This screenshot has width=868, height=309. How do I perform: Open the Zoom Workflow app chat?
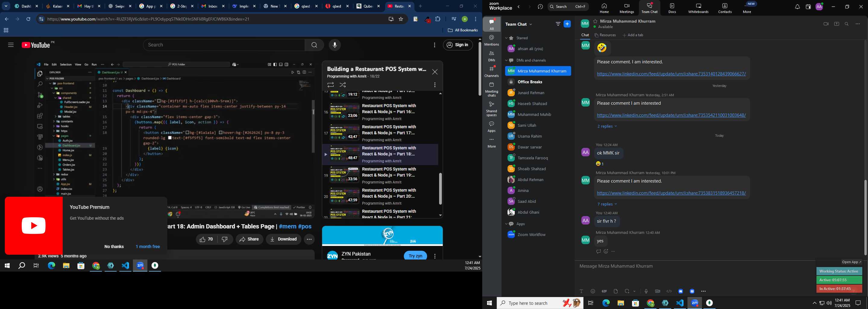[538, 234]
